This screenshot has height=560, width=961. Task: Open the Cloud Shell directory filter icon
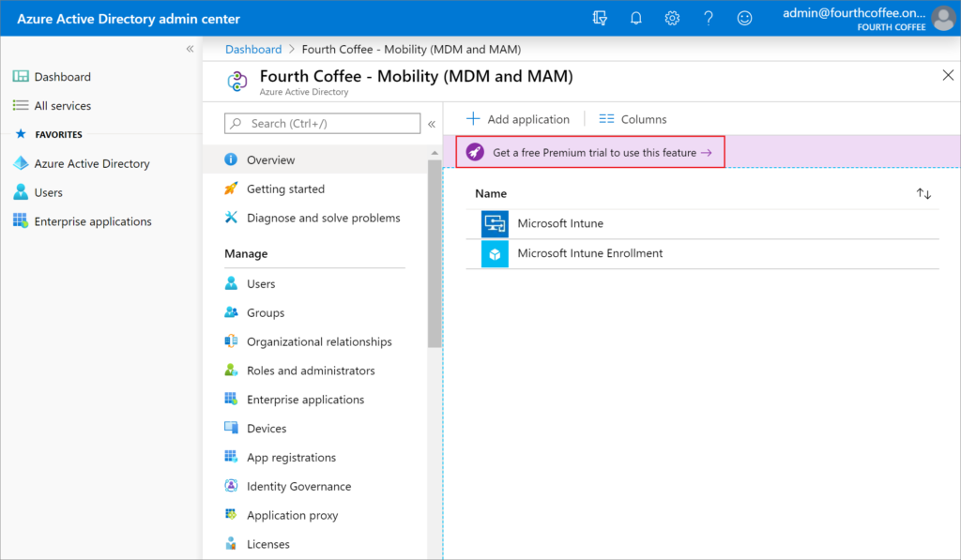pyautogui.click(x=600, y=19)
